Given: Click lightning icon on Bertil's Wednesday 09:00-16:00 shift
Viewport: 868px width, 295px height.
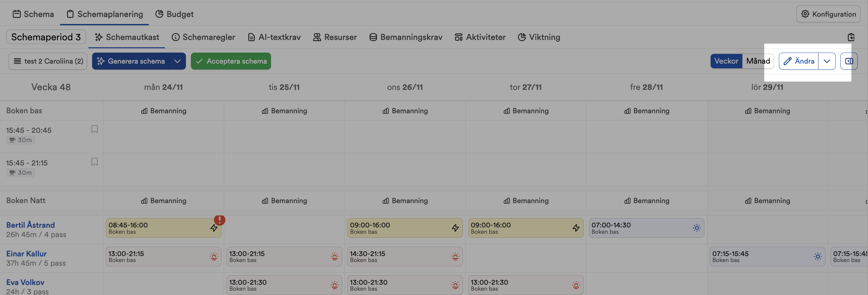Looking at the screenshot, I should [455, 228].
